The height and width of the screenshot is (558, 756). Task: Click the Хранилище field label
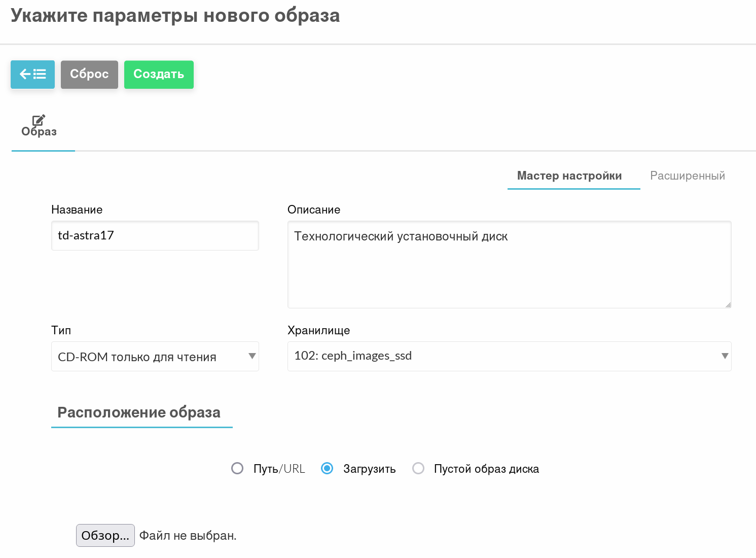(x=318, y=330)
